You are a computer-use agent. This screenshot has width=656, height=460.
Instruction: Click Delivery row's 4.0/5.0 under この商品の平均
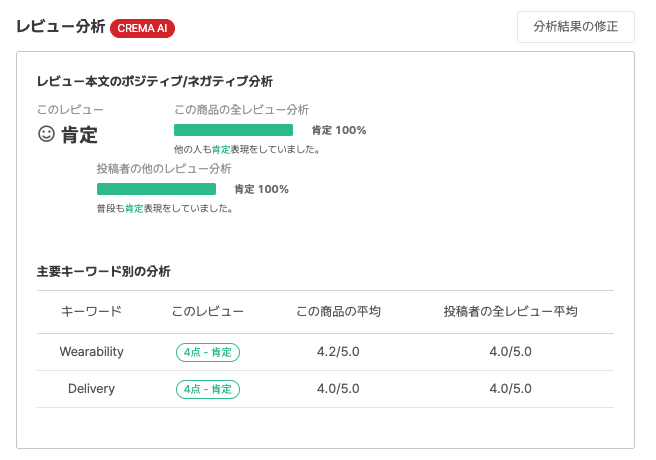coord(338,388)
